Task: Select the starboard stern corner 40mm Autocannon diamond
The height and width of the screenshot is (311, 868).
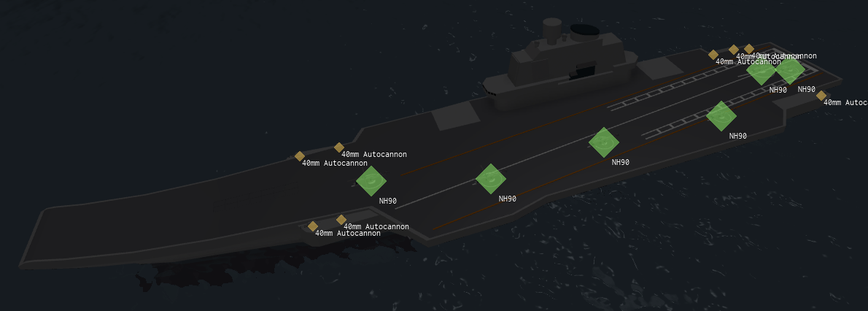Action: coord(821,96)
